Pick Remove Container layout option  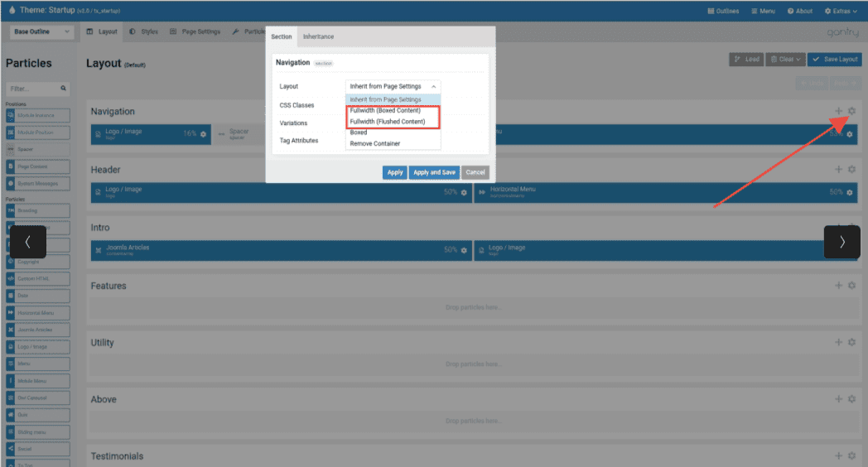(x=374, y=143)
